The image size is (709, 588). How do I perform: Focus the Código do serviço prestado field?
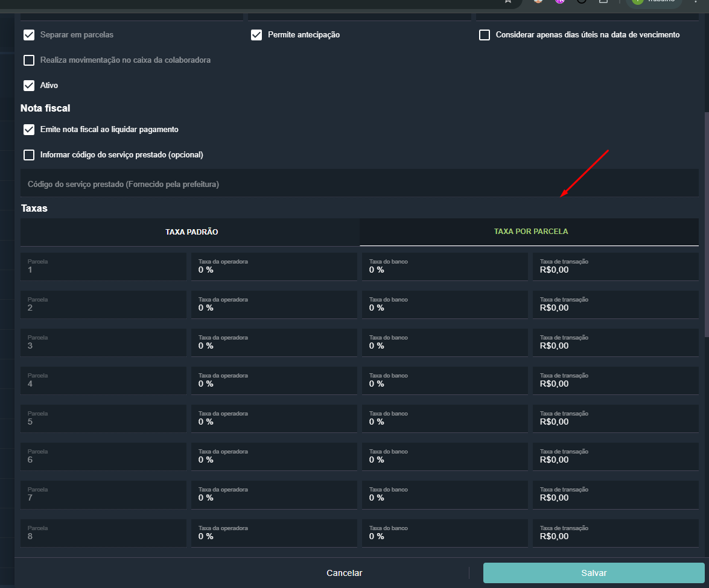click(x=360, y=183)
